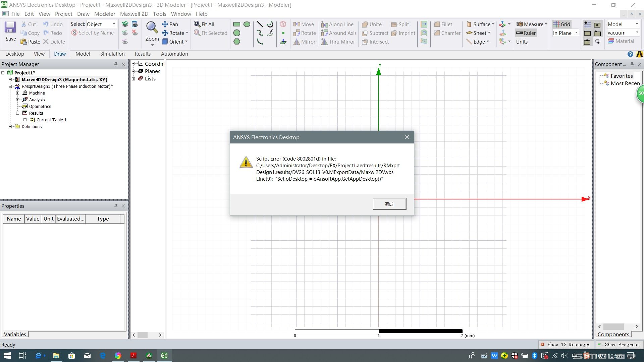Click the Thru Mirror duplicate tool
The image size is (644, 362).
(338, 42)
